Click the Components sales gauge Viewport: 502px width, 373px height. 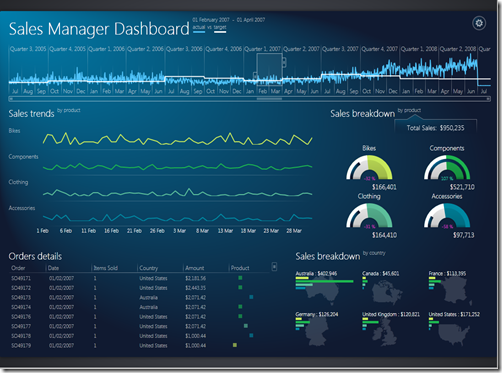point(447,167)
